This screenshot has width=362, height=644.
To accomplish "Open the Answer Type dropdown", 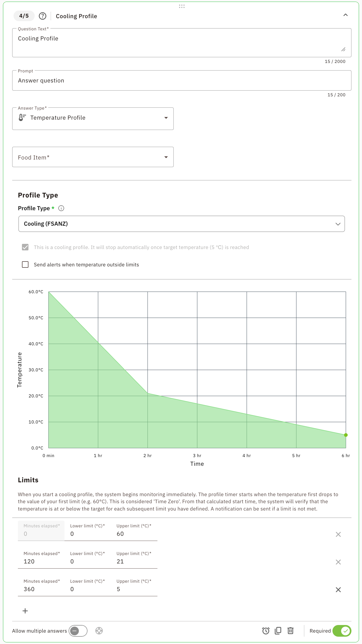I will point(93,118).
